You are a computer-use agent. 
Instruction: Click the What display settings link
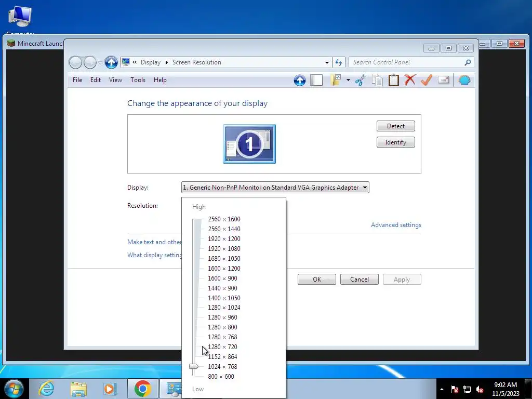154,255
